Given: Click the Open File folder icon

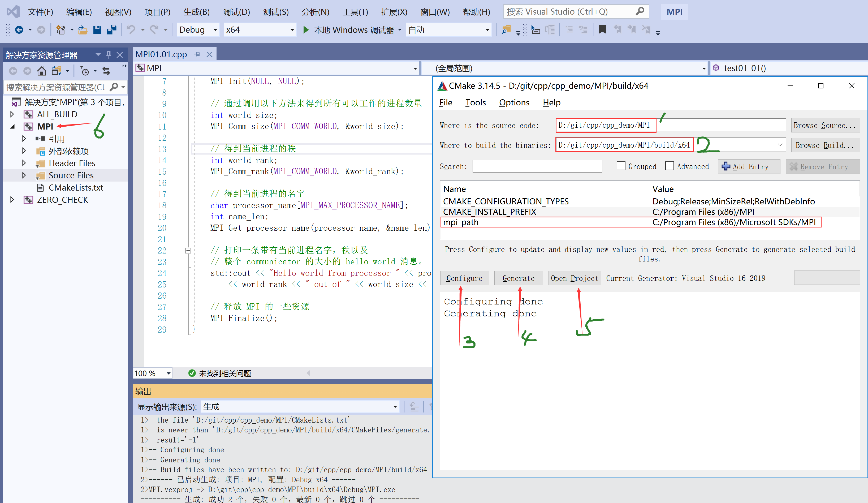Looking at the screenshot, I should [x=83, y=30].
